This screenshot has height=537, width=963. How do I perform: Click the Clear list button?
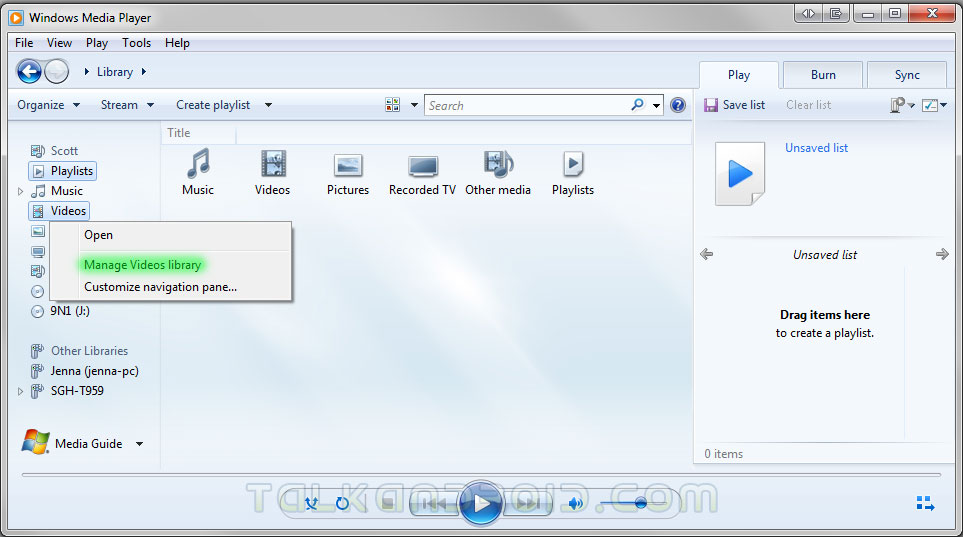(x=808, y=105)
